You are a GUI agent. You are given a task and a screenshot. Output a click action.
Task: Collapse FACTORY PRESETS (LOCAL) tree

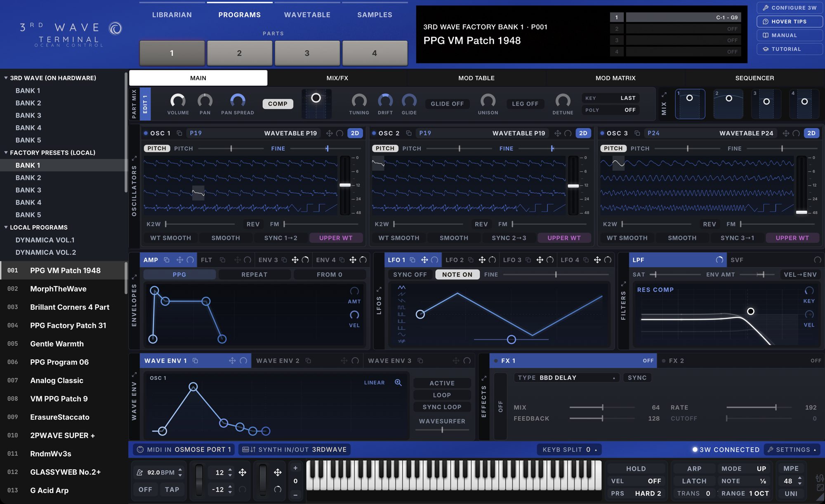(x=6, y=152)
